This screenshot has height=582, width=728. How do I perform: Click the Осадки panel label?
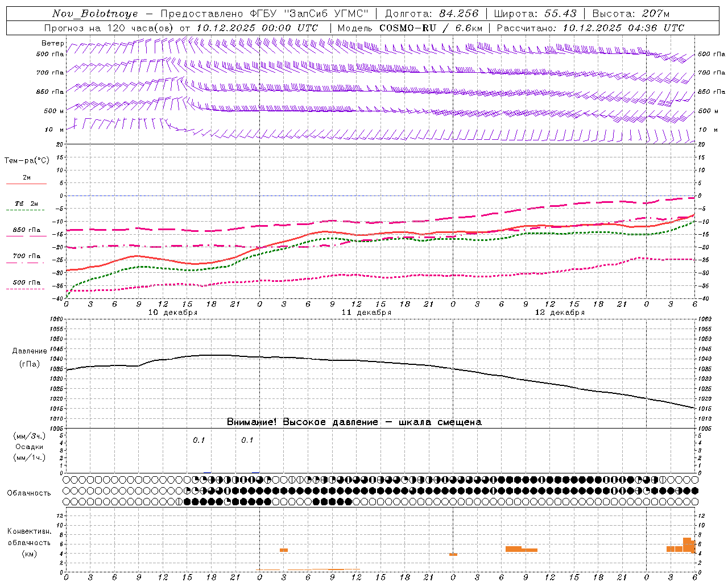(x=30, y=447)
